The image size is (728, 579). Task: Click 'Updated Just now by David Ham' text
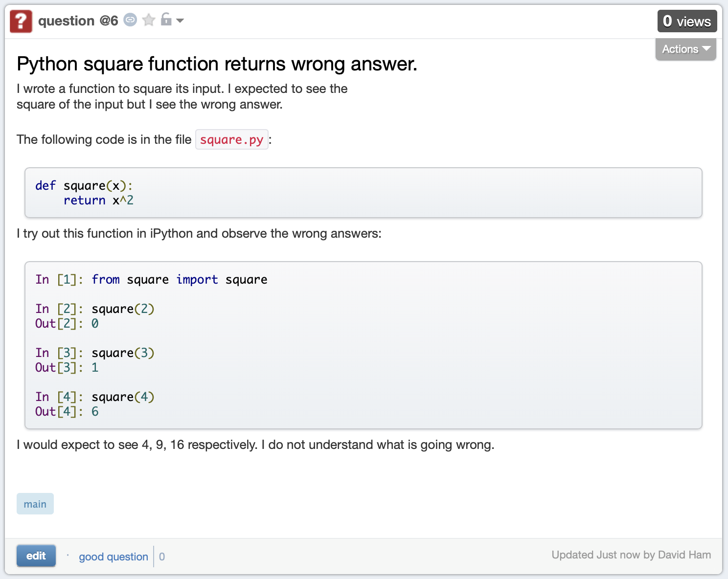tap(631, 555)
